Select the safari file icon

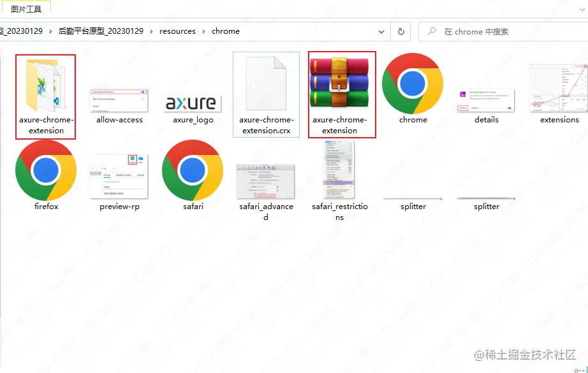click(x=193, y=170)
